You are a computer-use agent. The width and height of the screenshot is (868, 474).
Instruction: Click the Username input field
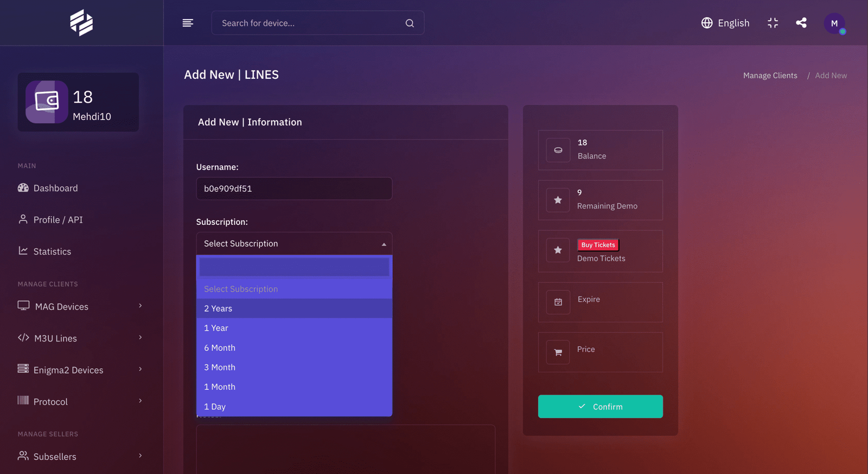[293, 189]
